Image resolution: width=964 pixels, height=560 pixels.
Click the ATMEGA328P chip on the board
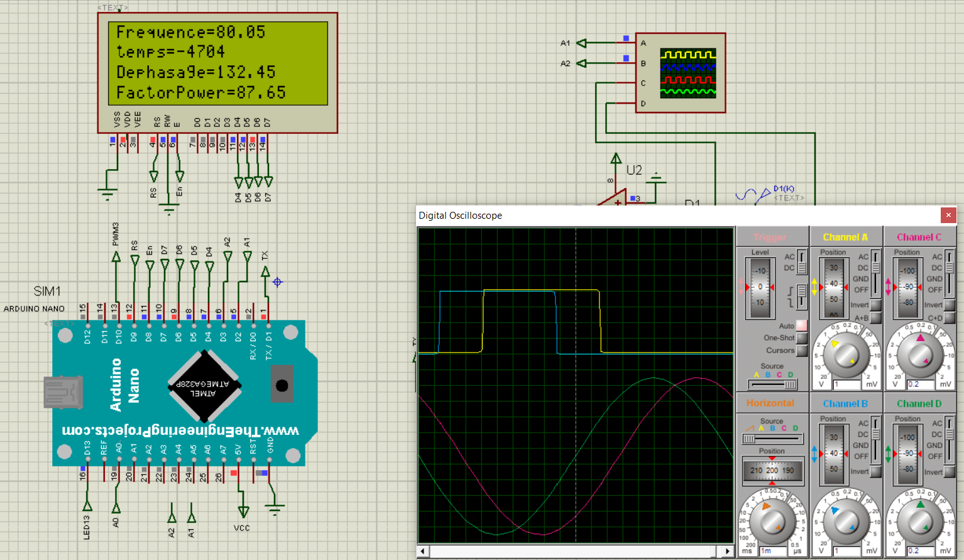(205, 387)
